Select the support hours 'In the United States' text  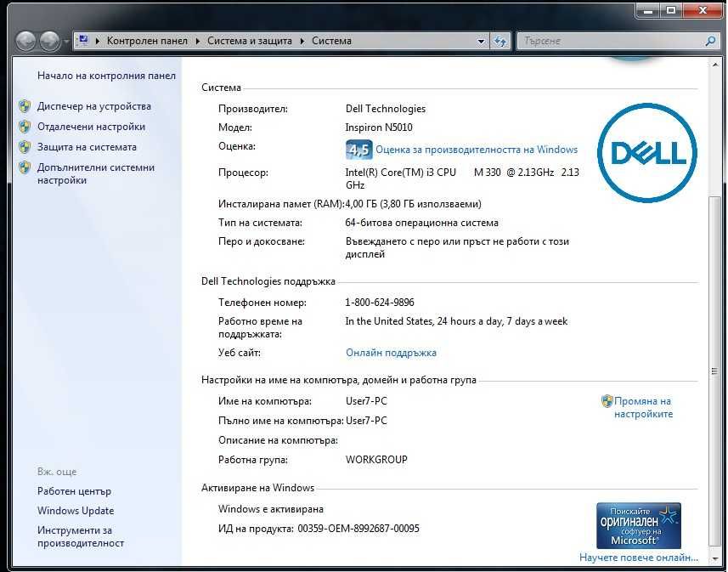456,321
